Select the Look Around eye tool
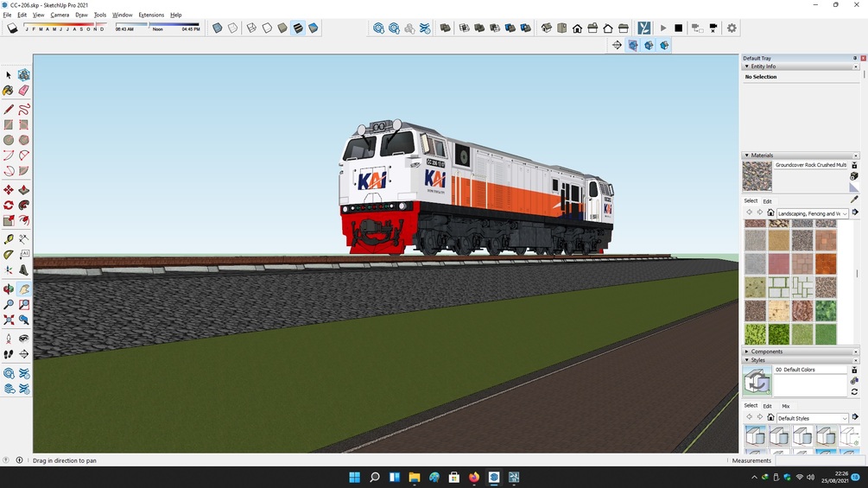868x488 pixels. pos(24,339)
